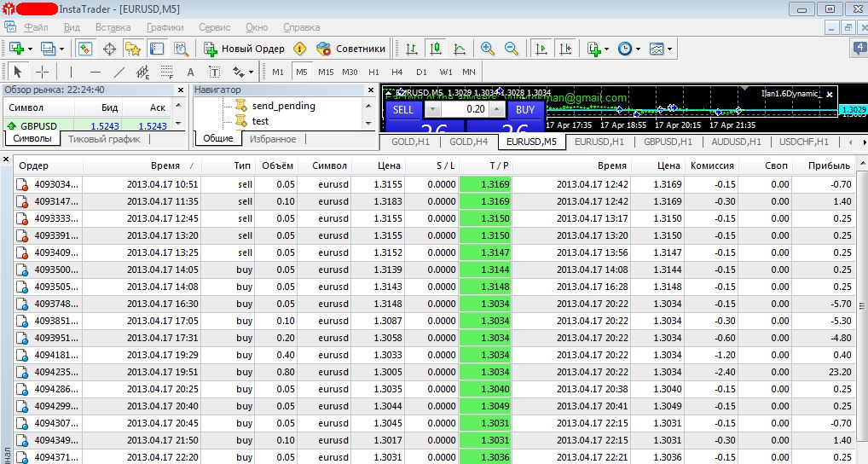
Task: Zoom out of the chart
Action: [512, 49]
